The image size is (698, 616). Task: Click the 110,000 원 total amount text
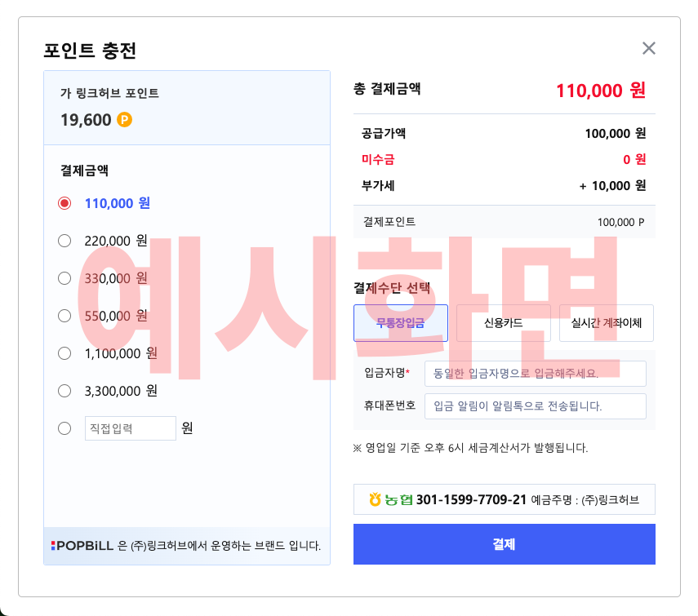(601, 91)
